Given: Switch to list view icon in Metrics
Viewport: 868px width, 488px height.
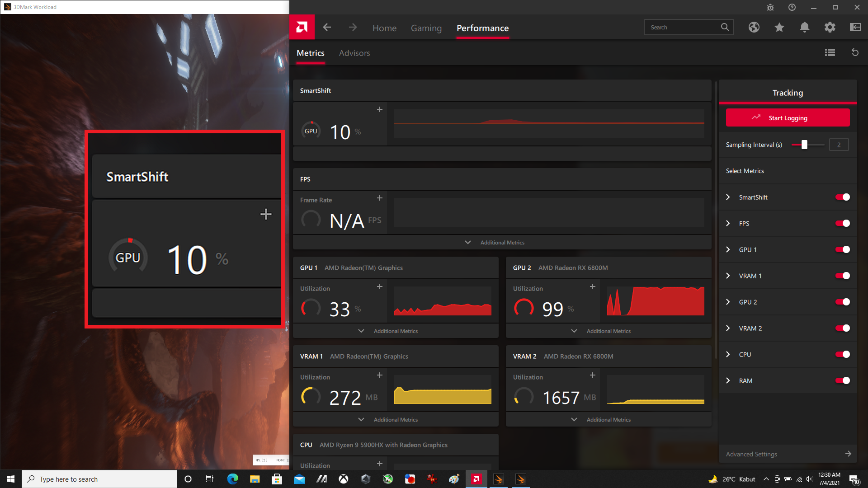Looking at the screenshot, I should coord(830,53).
